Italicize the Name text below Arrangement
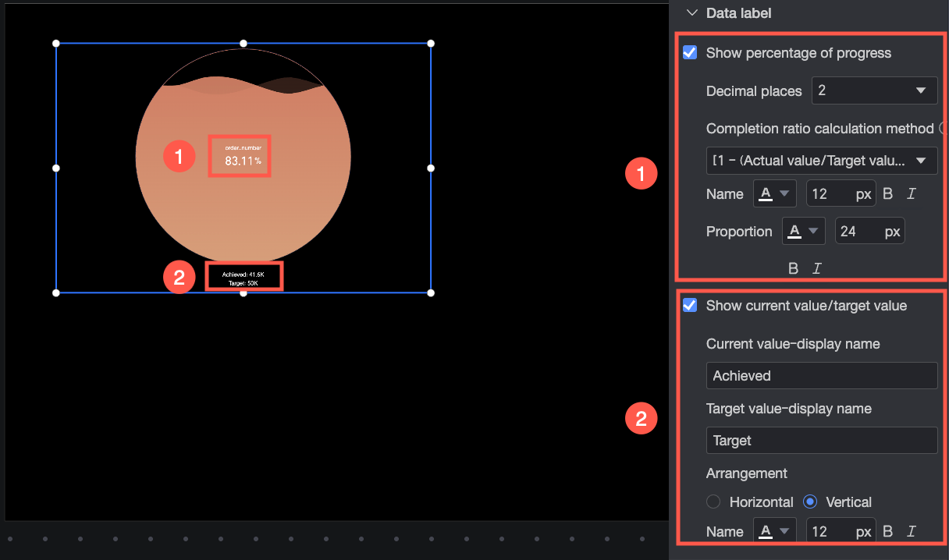The width and height of the screenshot is (949, 560). [x=911, y=531]
